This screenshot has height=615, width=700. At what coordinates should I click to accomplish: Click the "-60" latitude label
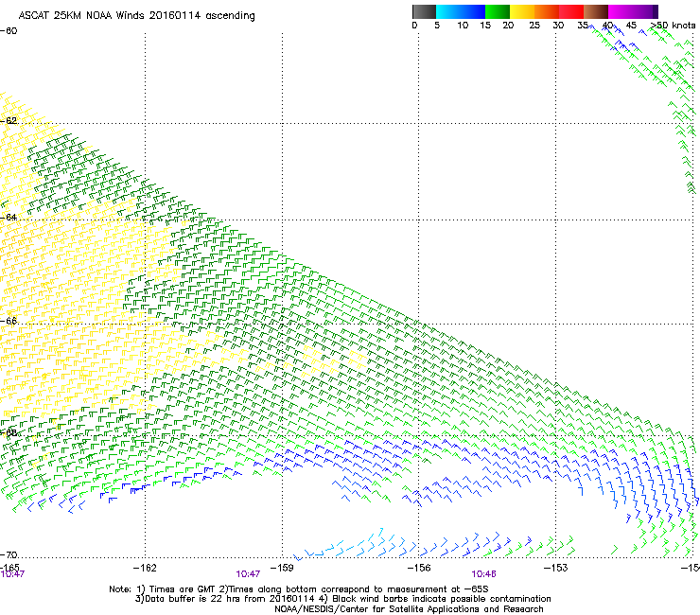[x=9, y=31]
